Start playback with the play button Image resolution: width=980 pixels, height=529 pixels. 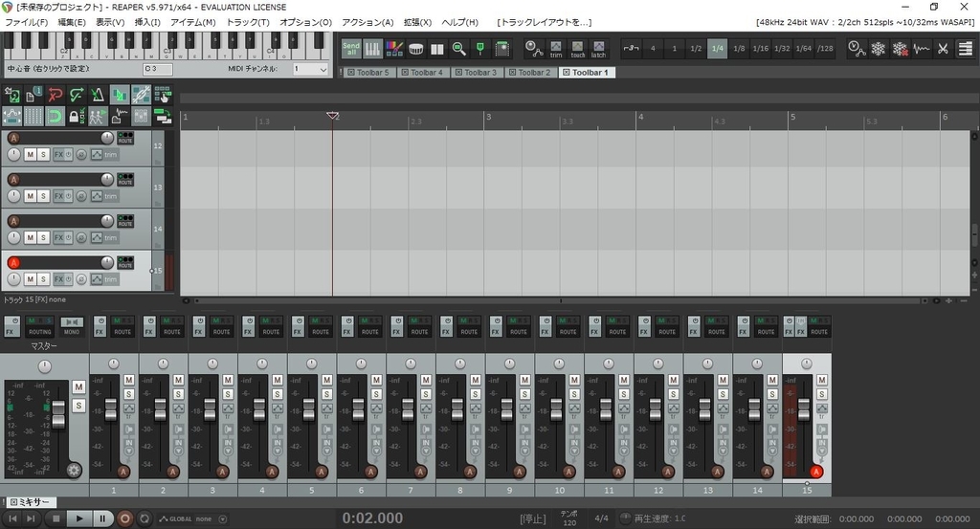pos(78,518)
